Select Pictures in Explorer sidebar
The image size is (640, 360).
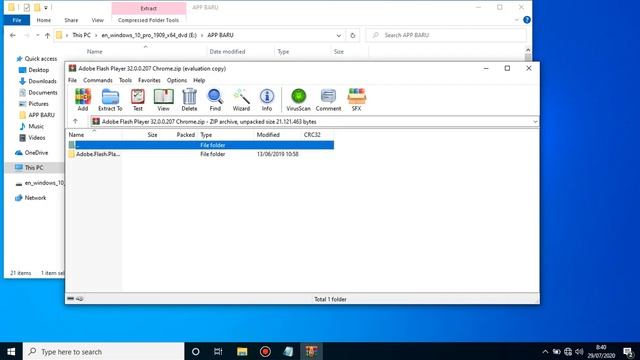(34, 104)
